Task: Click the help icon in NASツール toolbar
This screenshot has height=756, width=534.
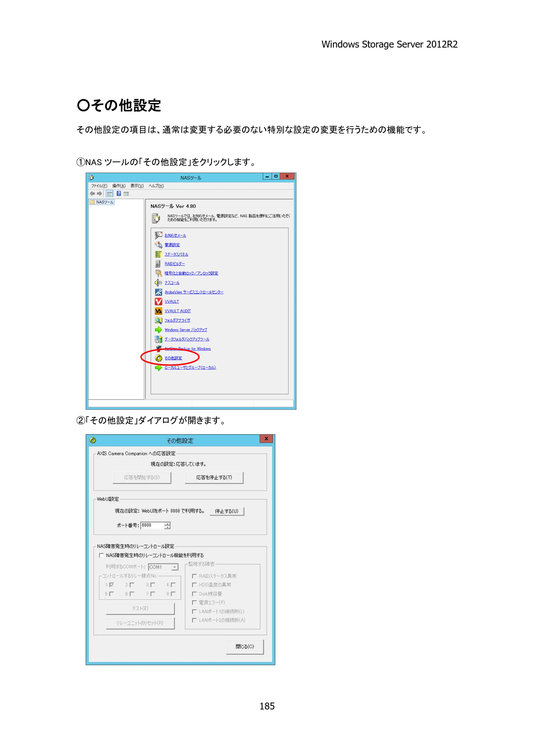Action: pyautogui.click(x=119, y=193)
